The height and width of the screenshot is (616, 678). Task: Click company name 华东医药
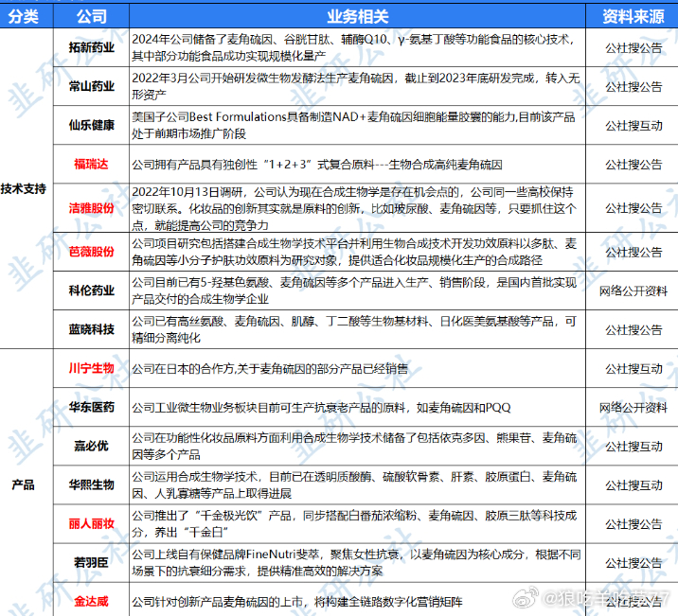91,407
